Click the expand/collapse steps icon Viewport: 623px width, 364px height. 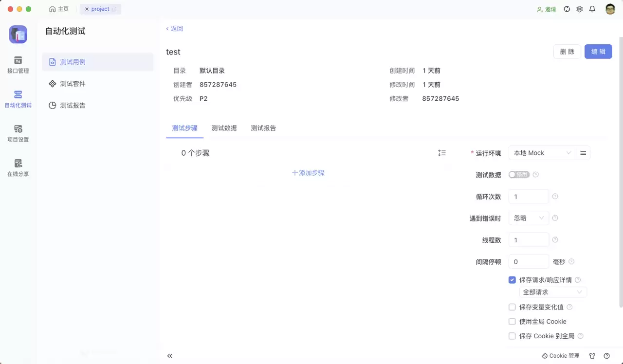coord(442,153)
